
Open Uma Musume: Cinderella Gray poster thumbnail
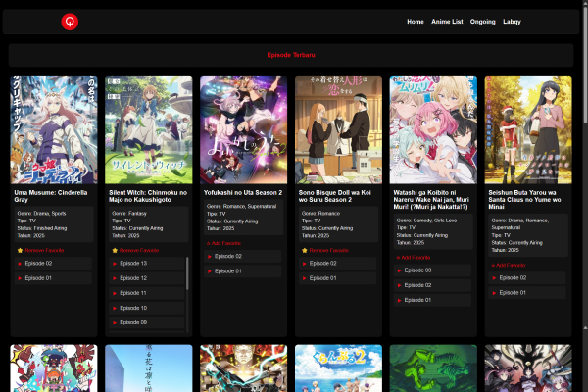point(54,130)
